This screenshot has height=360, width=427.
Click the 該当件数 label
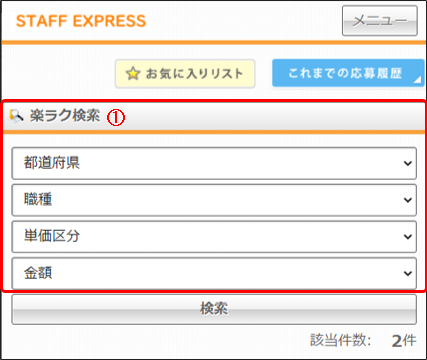click(x=341, y=340)
